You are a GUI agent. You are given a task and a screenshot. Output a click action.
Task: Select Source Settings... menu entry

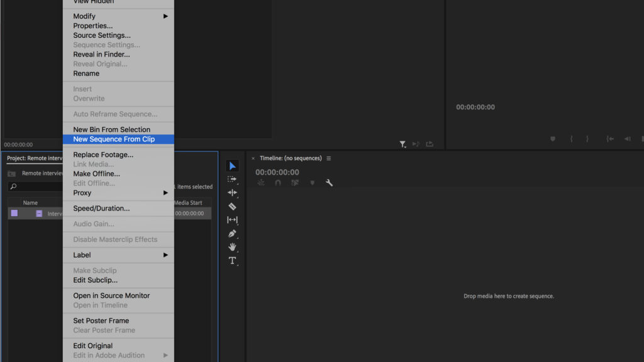[118, 35]
